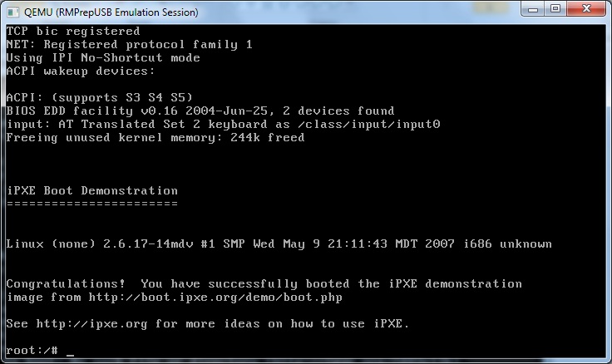Click the BIOS EDD facility line
The image size is (612, 364).
coord(200,111)
